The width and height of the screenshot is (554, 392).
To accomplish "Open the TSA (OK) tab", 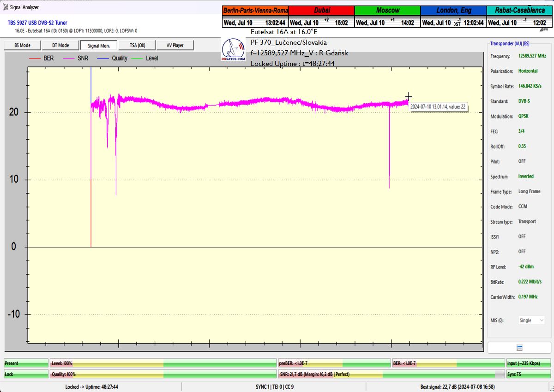I will coord(137,45).
